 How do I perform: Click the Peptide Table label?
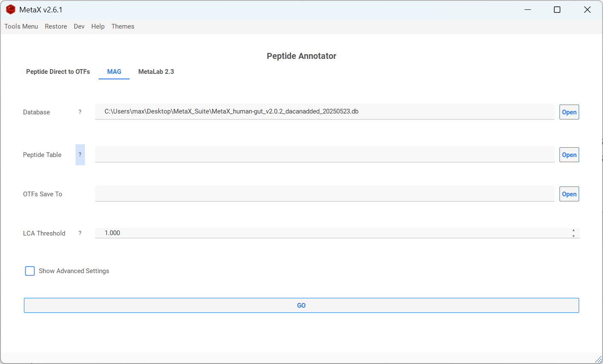[42, 155]
